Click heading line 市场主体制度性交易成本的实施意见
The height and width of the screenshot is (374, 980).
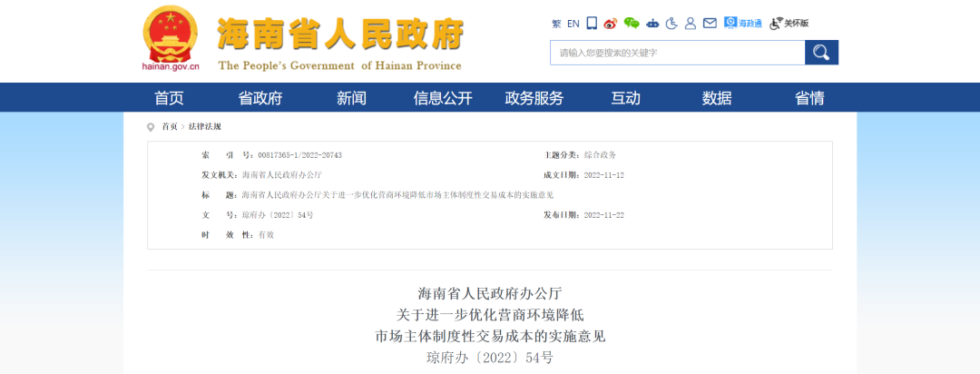pos(490,337)
